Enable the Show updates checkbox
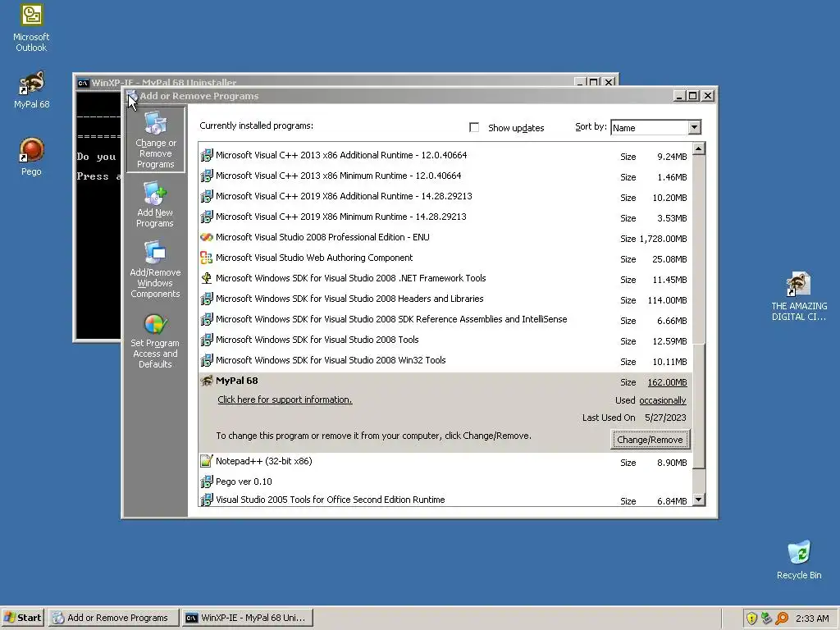Screen dimensions: 840x630 474,127
